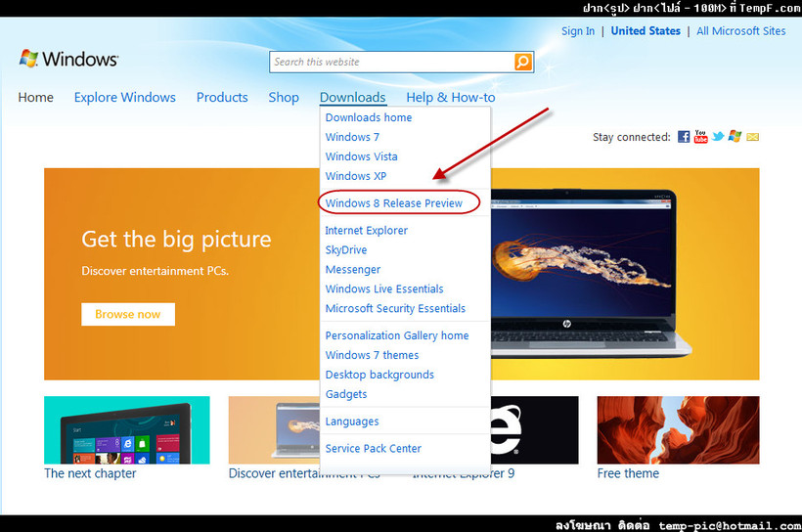
Task: Select Windows 8 Release Preview
Action: (x=394, y=203)
